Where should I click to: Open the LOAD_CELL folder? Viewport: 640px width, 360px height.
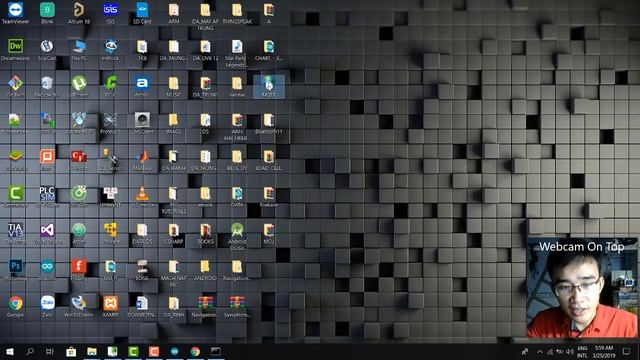pyautogui.click(x=269, y=160)
